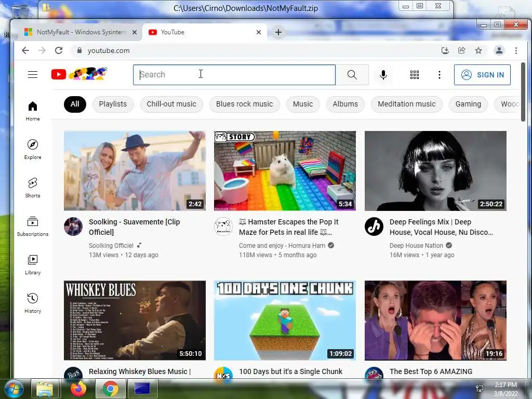Select the Gaming filter chip
This screenshot has width=532, height=399.
click(468, 104)
